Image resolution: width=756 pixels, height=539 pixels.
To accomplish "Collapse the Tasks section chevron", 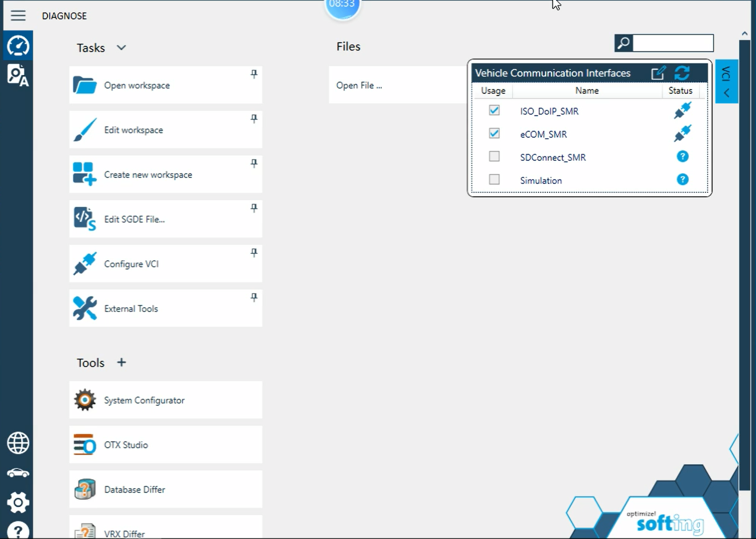I will 121,48.
